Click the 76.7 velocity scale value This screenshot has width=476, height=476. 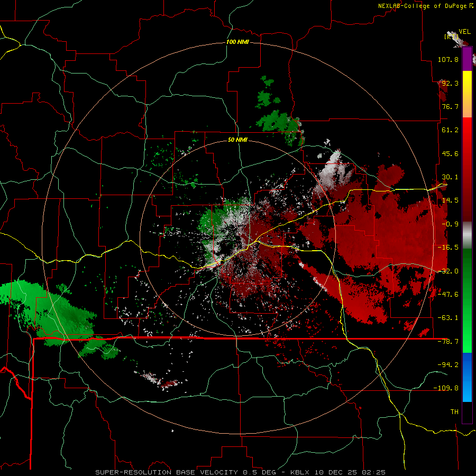coord(450,106)
